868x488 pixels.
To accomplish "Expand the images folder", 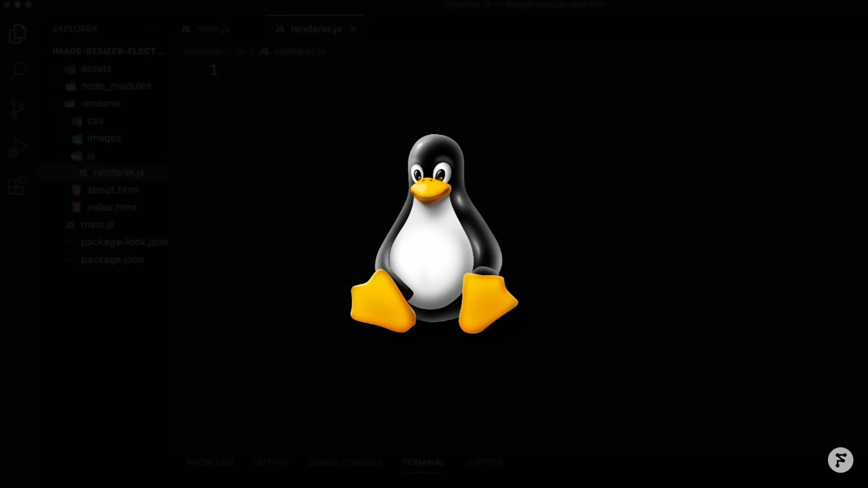I will coord(104,138).
